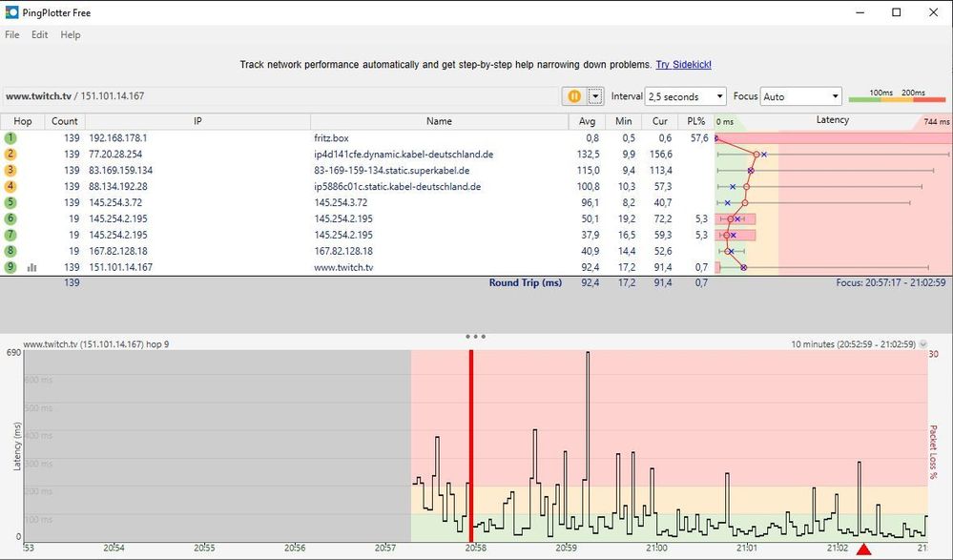Viewport: 953px width, 560px height.
Task: Click packet loss value 57,6
Action: click(699, 138)
